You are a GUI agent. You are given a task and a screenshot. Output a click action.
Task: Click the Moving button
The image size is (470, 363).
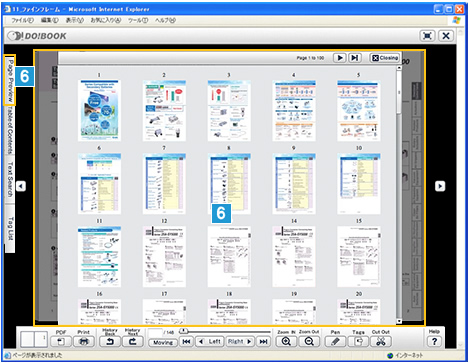pyautogui.click(x=163, y=342)
